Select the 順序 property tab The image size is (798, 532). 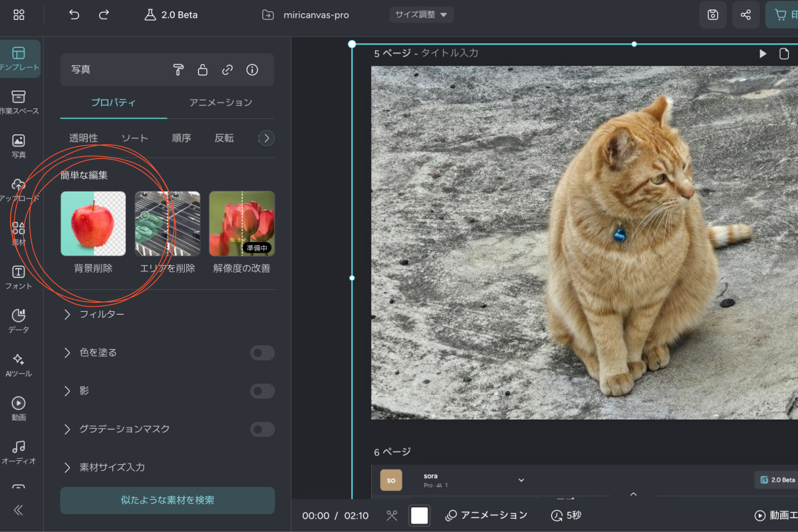coord(181,138)
